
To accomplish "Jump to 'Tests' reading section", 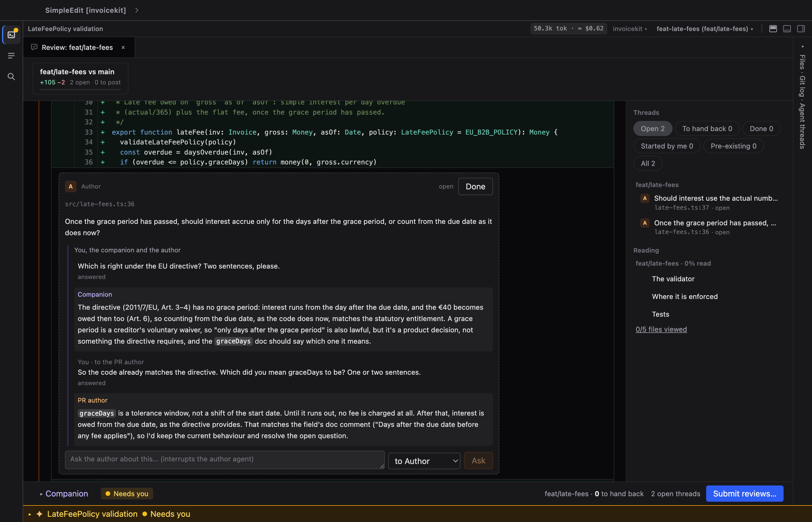I will (x=660, y=314).
